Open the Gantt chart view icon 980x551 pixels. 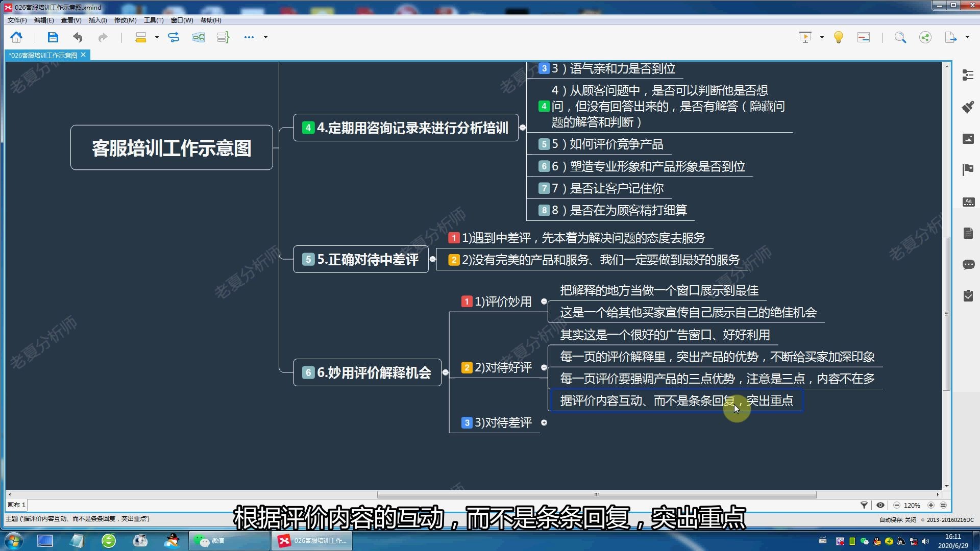(864, 37)
